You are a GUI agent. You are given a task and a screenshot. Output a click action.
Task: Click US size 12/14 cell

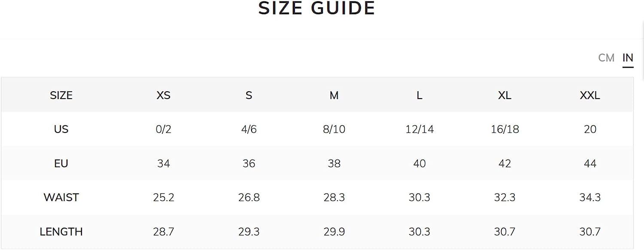click(419, 129)
